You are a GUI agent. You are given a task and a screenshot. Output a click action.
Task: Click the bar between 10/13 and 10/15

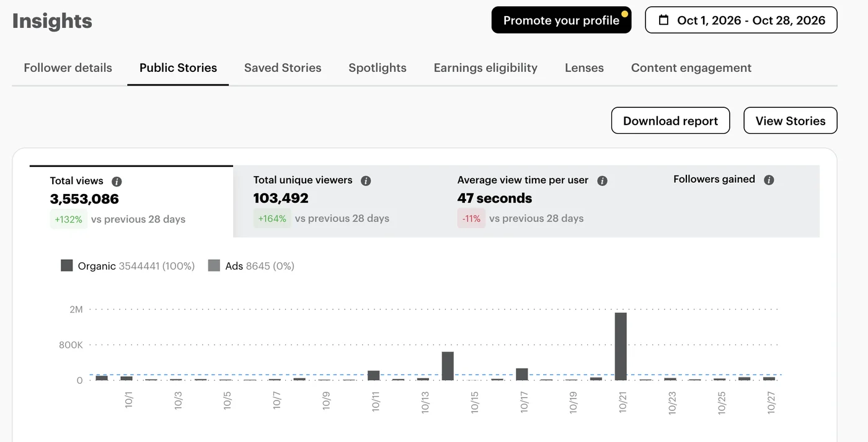[x=448, y=366]
